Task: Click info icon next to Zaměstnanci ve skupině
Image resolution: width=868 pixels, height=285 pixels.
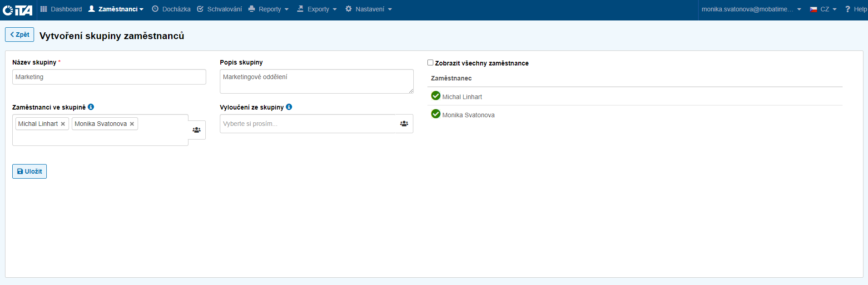Action: coord(91,107)
